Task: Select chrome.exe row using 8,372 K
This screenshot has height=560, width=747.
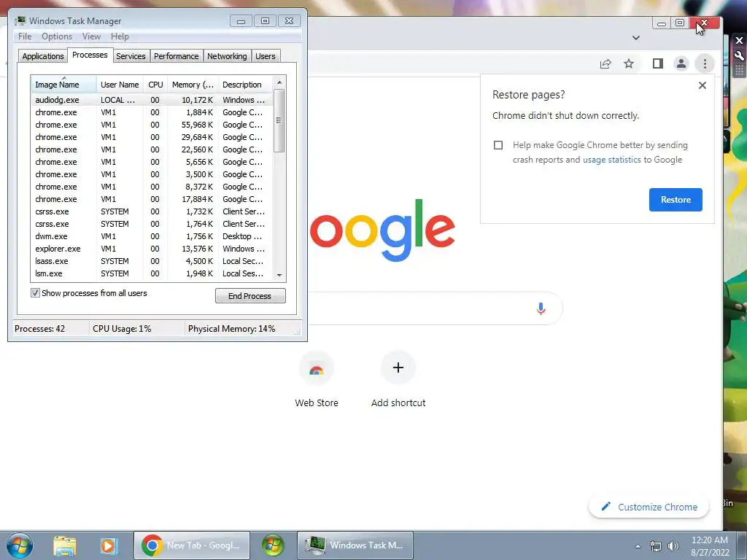Action: 152,187
